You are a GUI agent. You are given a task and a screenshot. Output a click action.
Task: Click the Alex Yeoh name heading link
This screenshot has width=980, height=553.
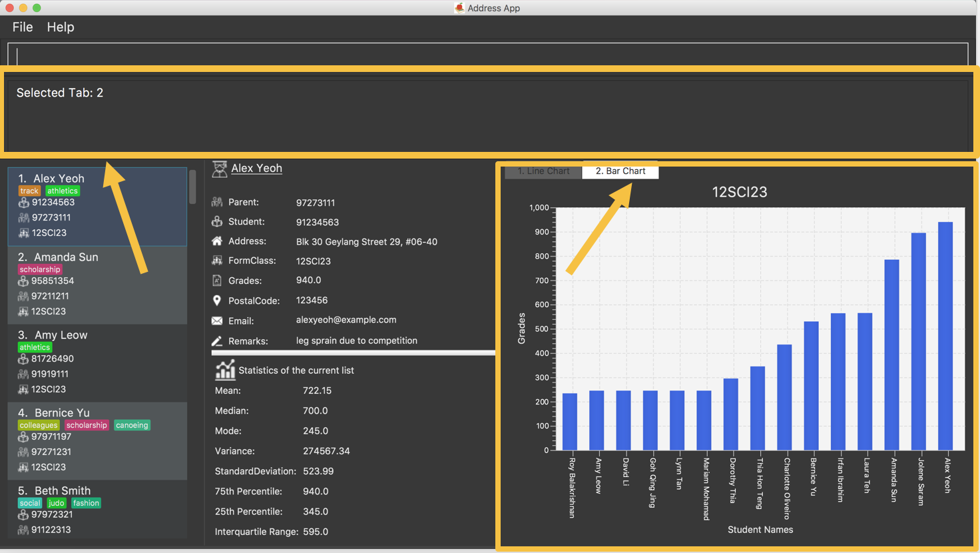(x=256, y=169)
